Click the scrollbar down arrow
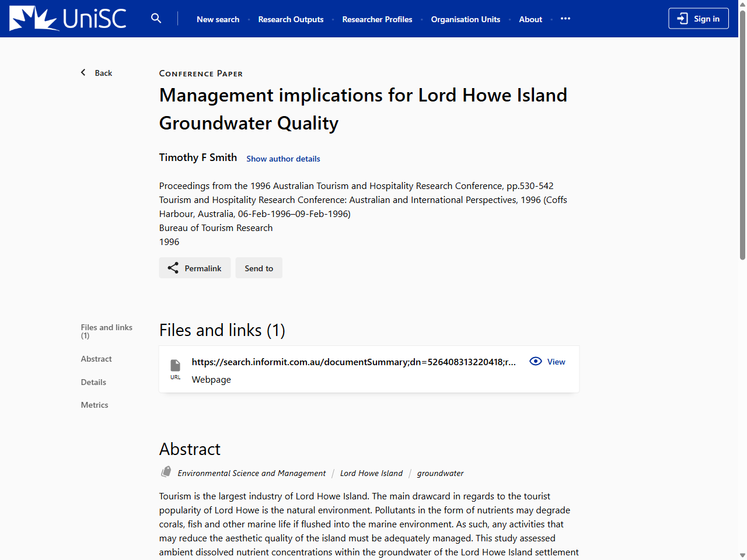 [742, 555]
